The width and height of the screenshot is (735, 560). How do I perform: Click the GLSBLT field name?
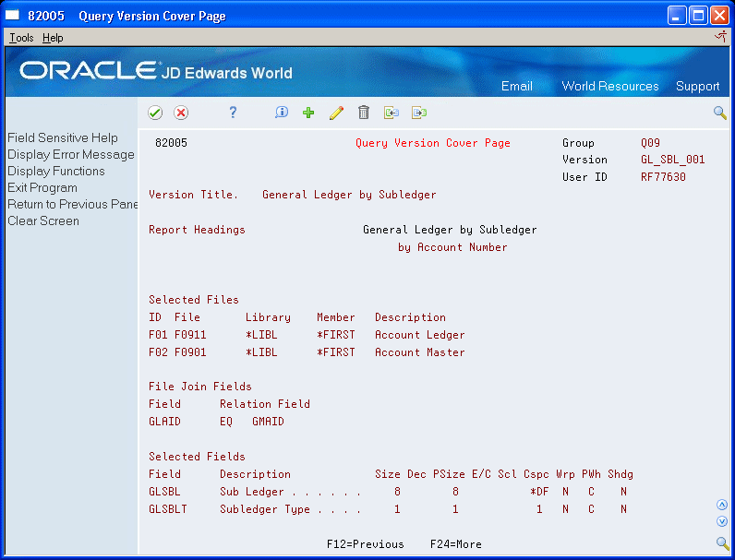(x=168, y=509)
